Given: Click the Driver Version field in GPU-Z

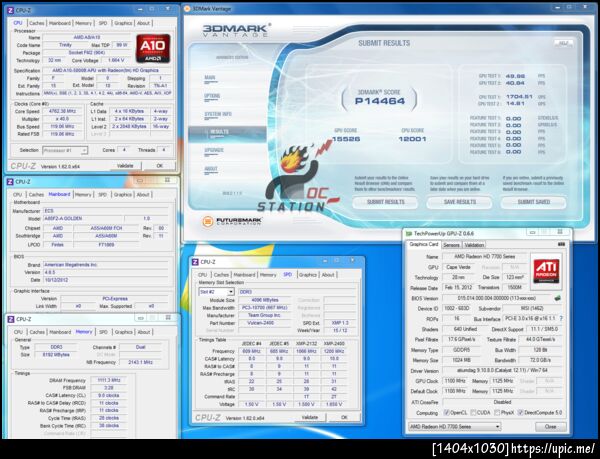Looking at the screenshot, I should tap(502, 371).
